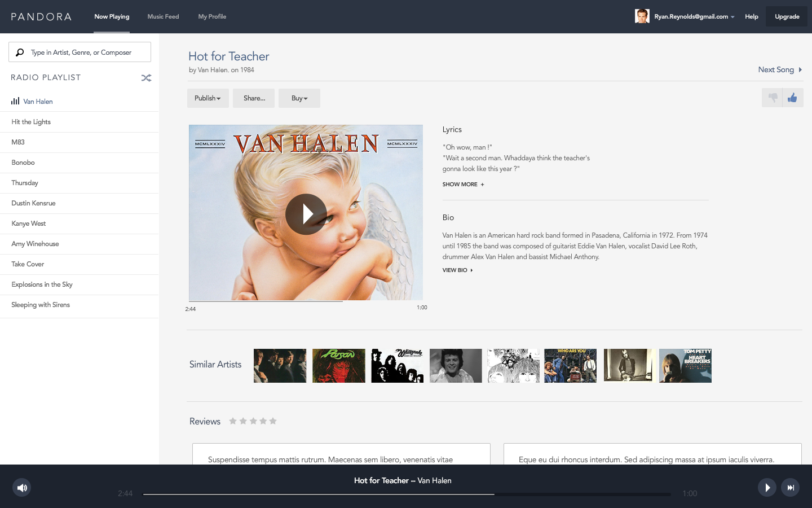Open the My Profile tab

click(x=212, y=16)
